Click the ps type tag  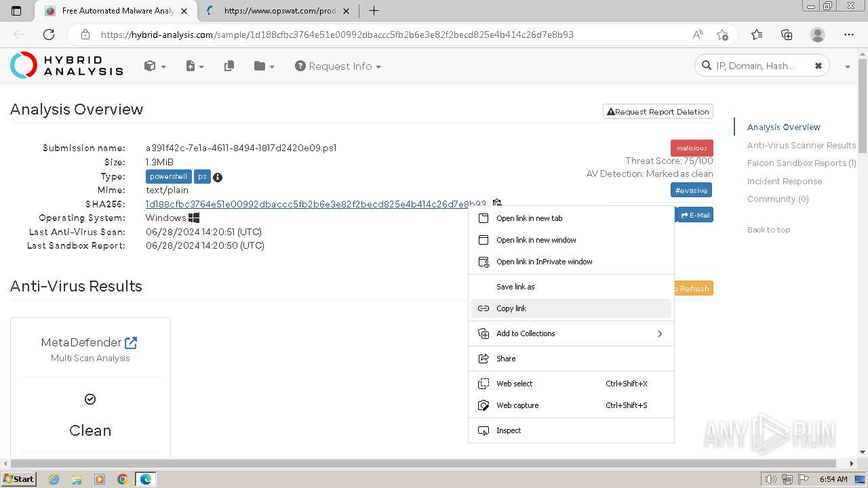point(202,176)
